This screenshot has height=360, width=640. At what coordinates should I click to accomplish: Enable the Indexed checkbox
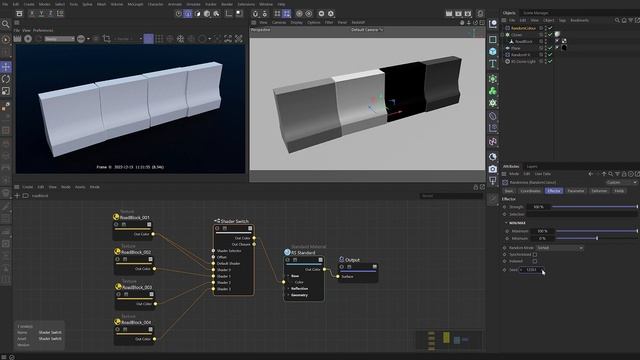535,261
